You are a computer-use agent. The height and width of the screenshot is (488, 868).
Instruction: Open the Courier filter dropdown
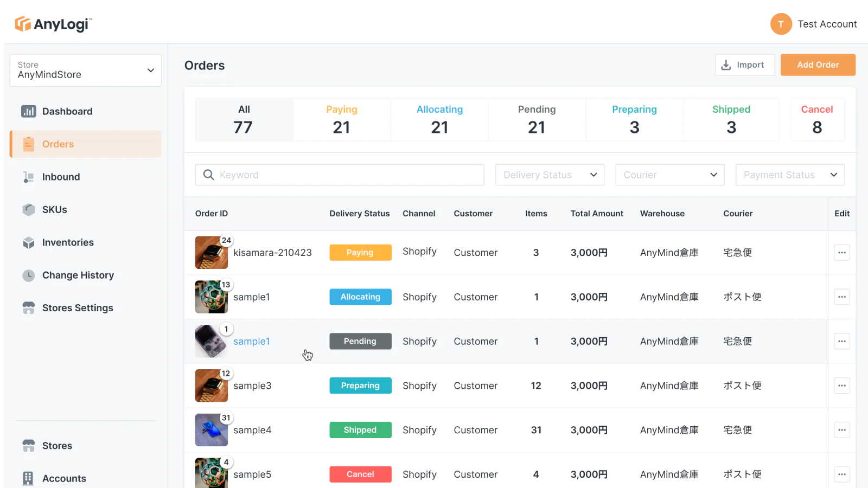point(669,175)
